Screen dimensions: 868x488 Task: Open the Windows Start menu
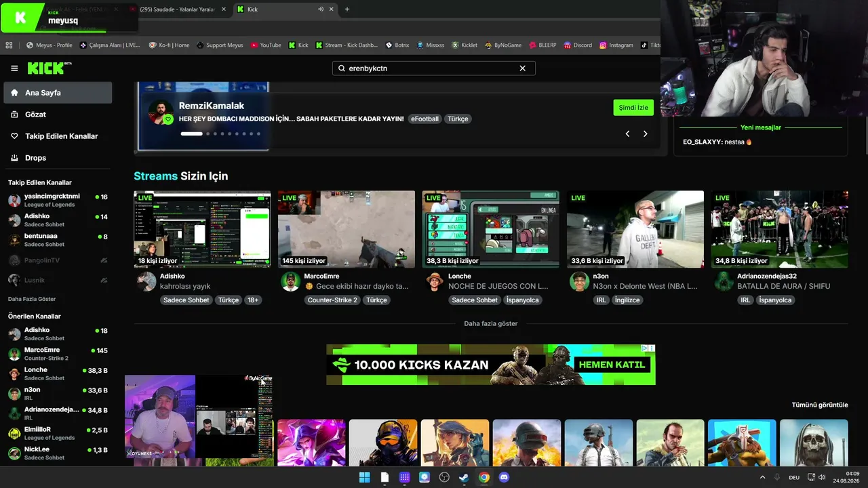365,477
